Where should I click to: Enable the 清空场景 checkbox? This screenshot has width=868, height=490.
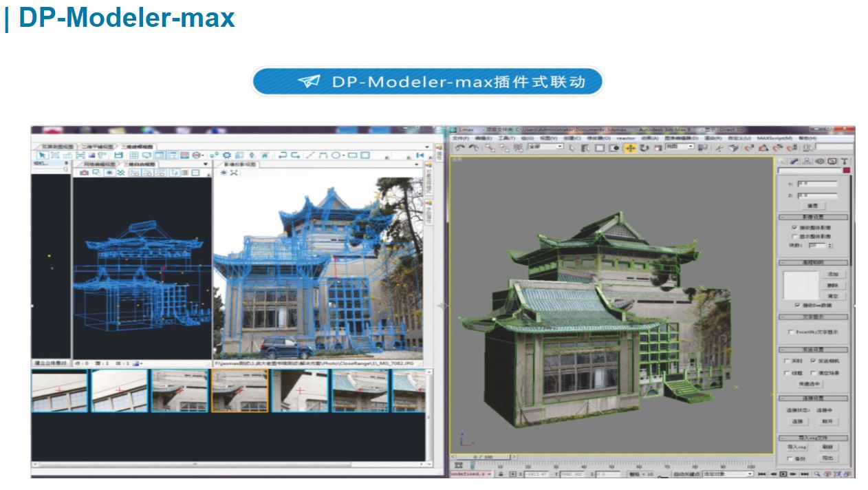(813, 373)
